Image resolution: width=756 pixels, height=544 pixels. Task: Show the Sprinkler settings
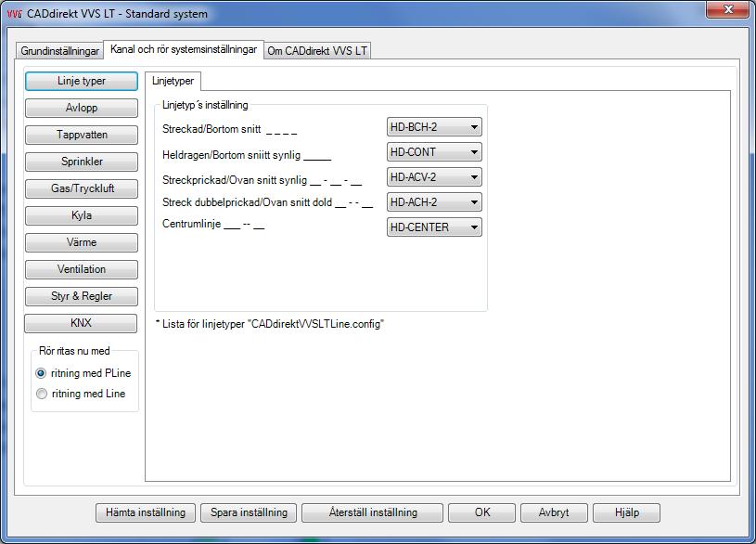[82, 162]
